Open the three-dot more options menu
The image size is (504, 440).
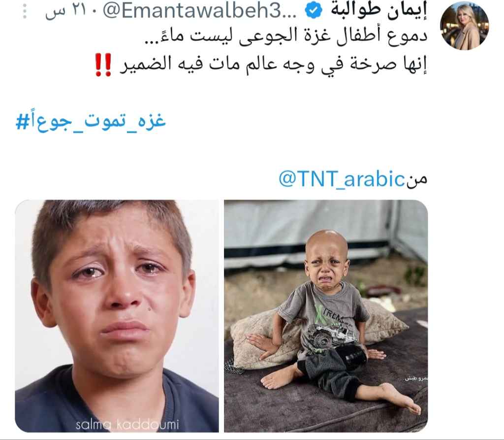(x=25, y=12)
